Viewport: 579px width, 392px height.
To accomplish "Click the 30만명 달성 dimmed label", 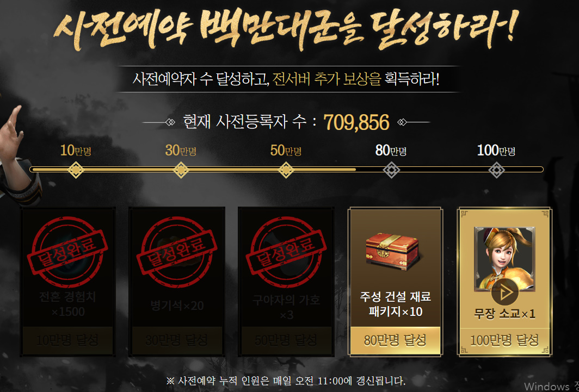I will click(176, 340).
